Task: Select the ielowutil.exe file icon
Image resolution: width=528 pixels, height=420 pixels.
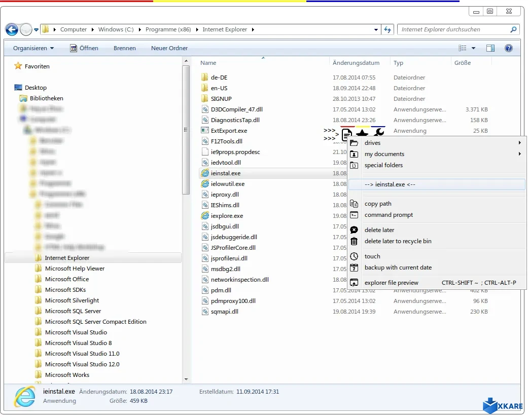Action: [205, 184]
